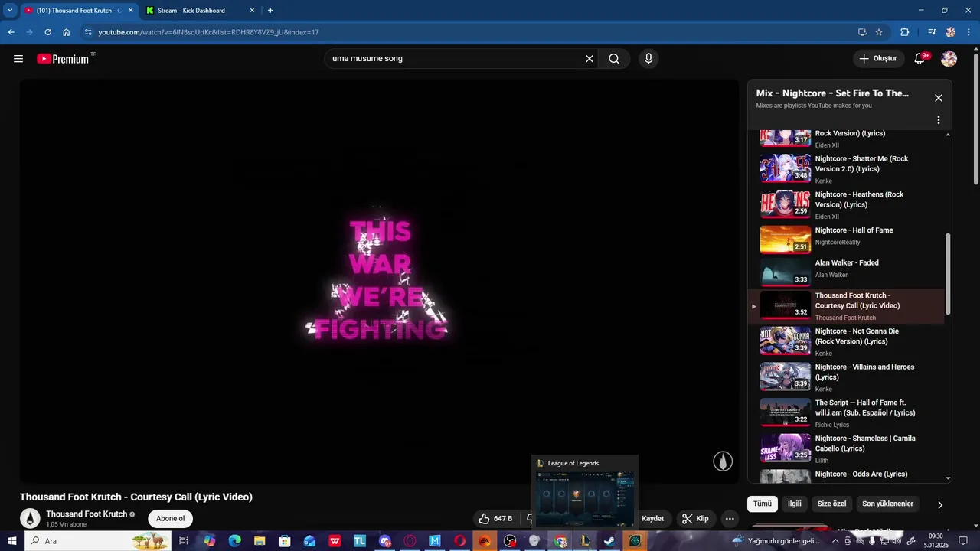980x551 pixels.
Task: Start voice search with microphone icon
Action: tap(648, 59)
